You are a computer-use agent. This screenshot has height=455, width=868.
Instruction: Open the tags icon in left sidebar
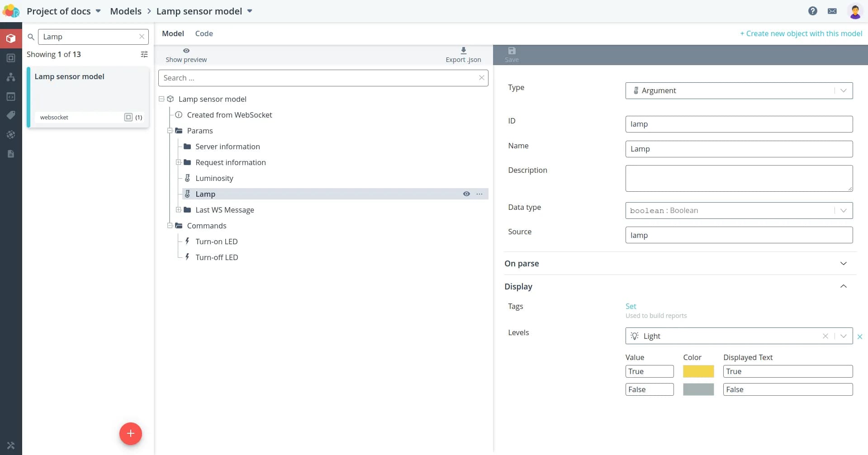click(x=11, y=115)
